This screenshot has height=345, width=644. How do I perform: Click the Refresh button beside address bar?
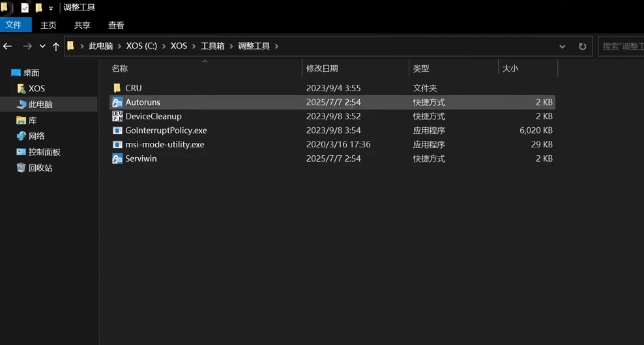tap(582, 46)
